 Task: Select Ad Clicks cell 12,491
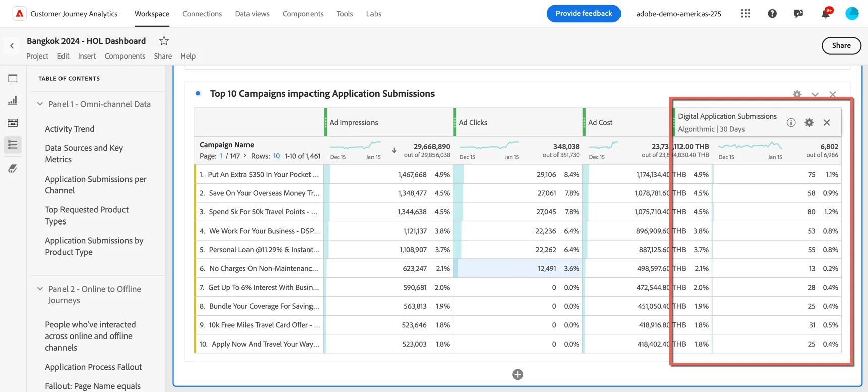(518, 268)
